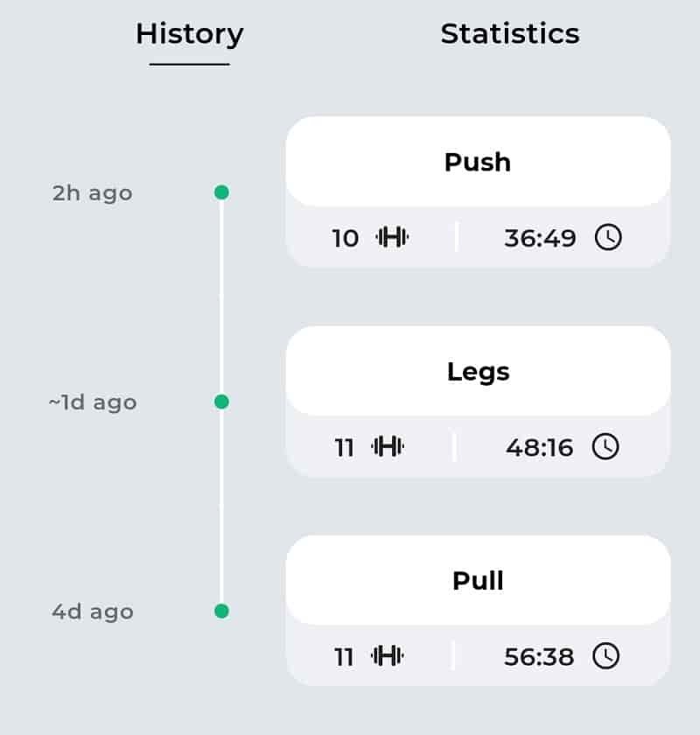Open the Legs workout card

478,402
